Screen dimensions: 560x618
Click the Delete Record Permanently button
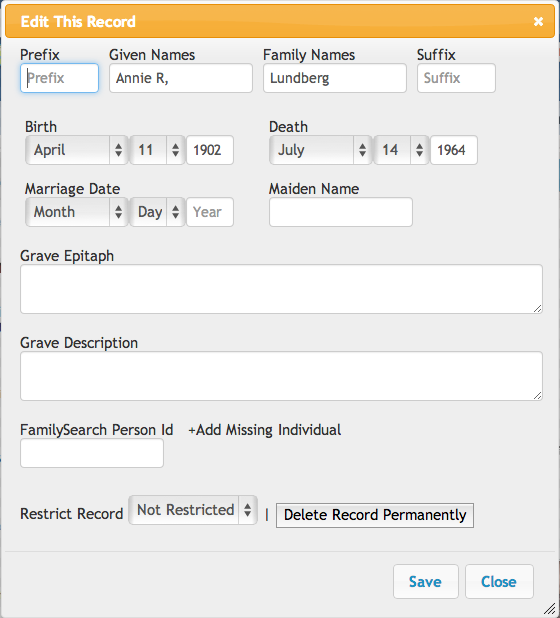point(375,515)
